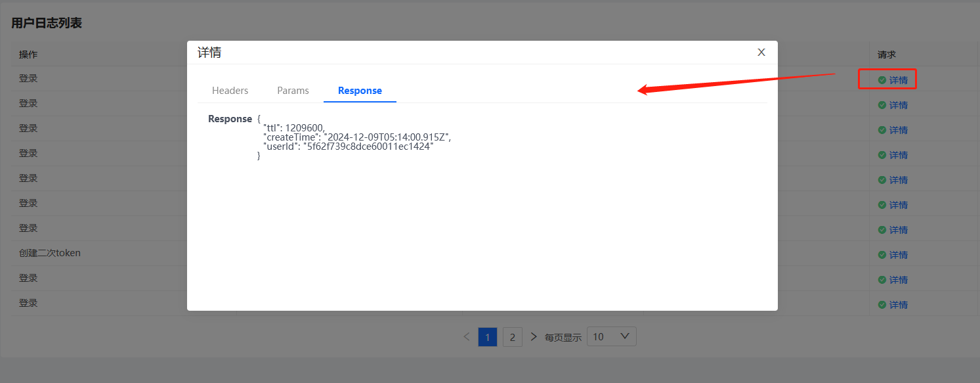This screenshot has height=383, width=980.
Task: Select the Response tab
Action: click(x=360, y=91)
